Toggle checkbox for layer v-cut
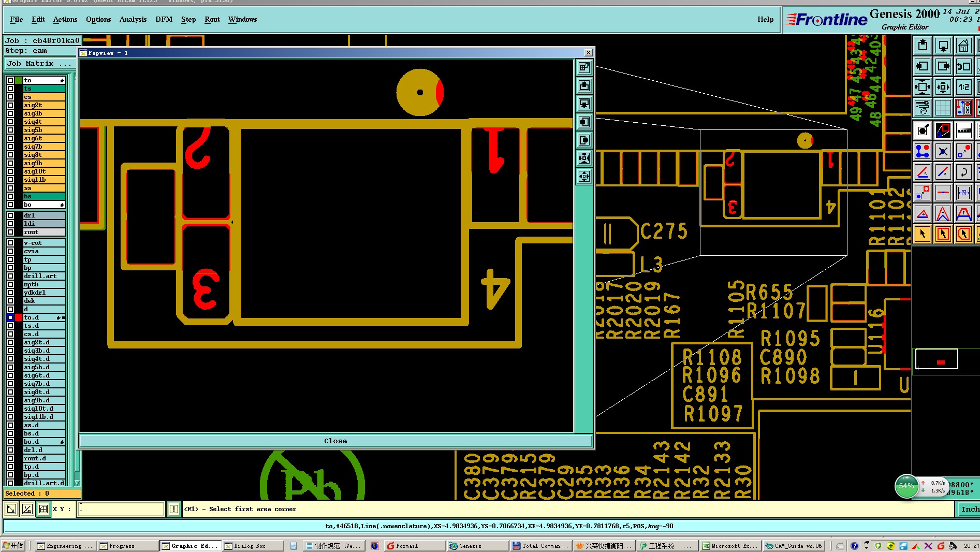This screenshot has height=552, width=980. (10, 243)
